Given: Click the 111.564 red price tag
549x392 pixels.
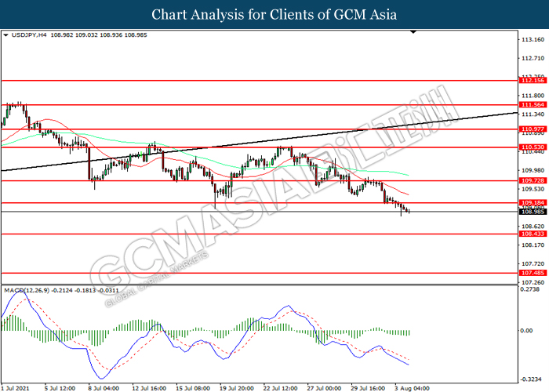Looking at the screenshot, I should [532, 104].
